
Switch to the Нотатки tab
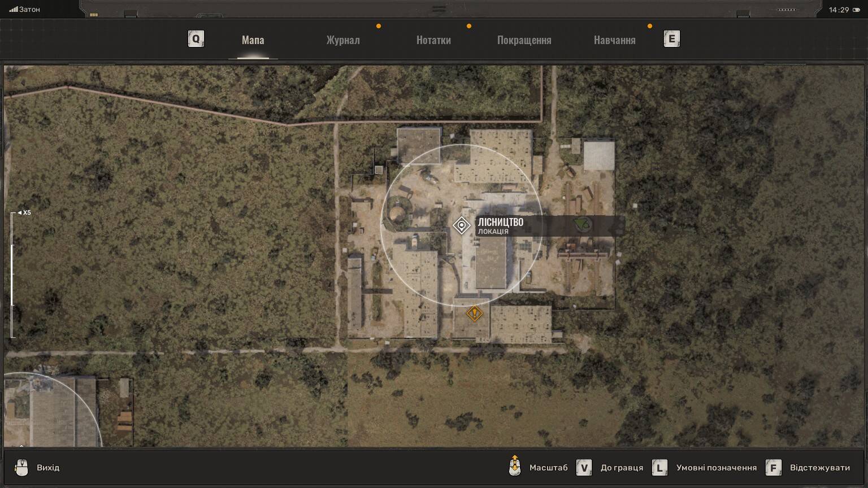coord(433,40)
